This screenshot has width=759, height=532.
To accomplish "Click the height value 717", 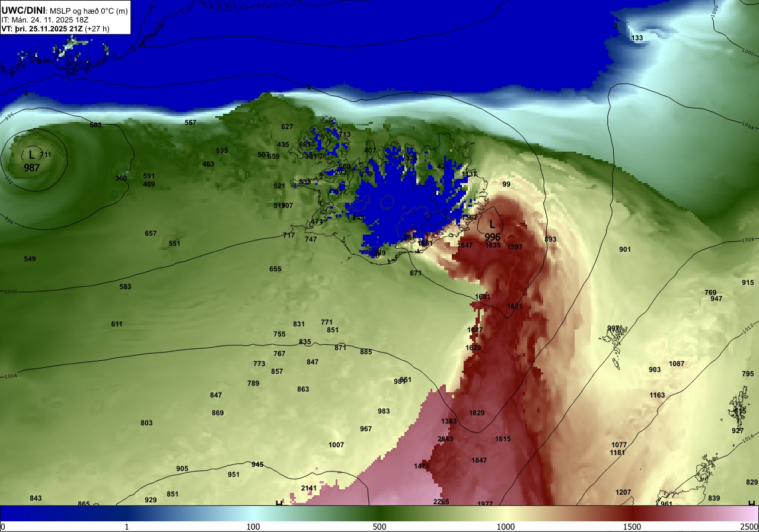I will 289,235.
